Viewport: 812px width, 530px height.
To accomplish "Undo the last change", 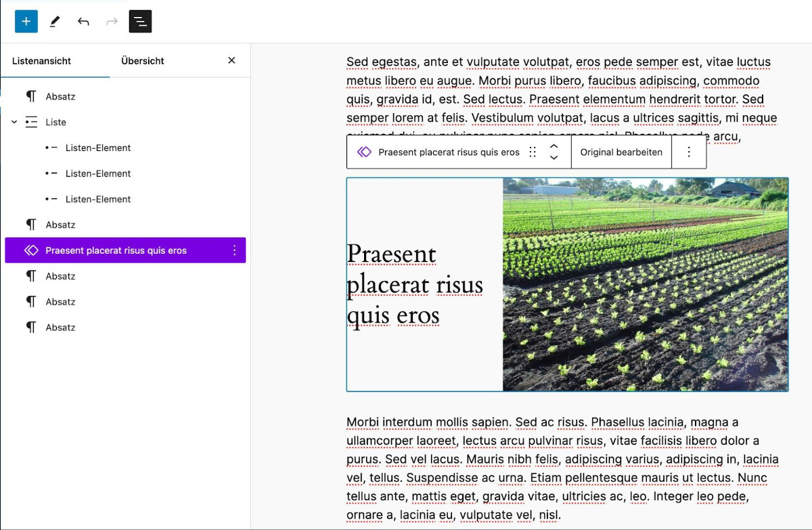I will [x=83, y=22].
